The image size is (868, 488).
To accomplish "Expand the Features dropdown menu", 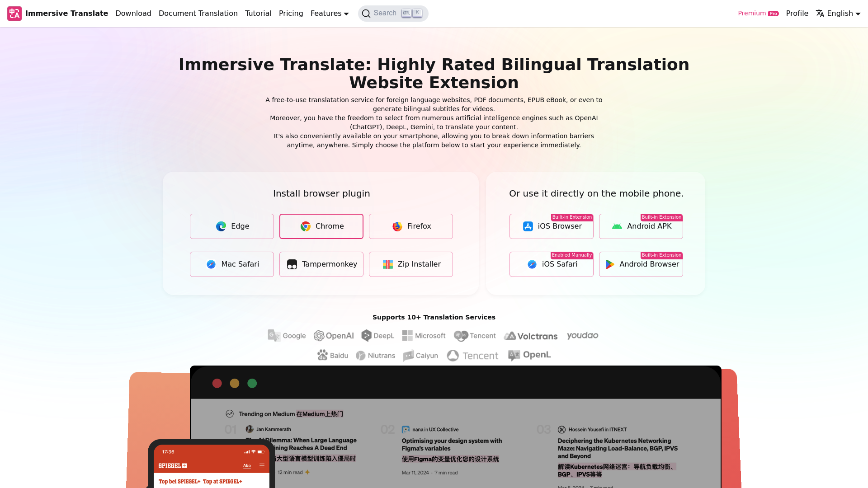I will coord(330,13).
